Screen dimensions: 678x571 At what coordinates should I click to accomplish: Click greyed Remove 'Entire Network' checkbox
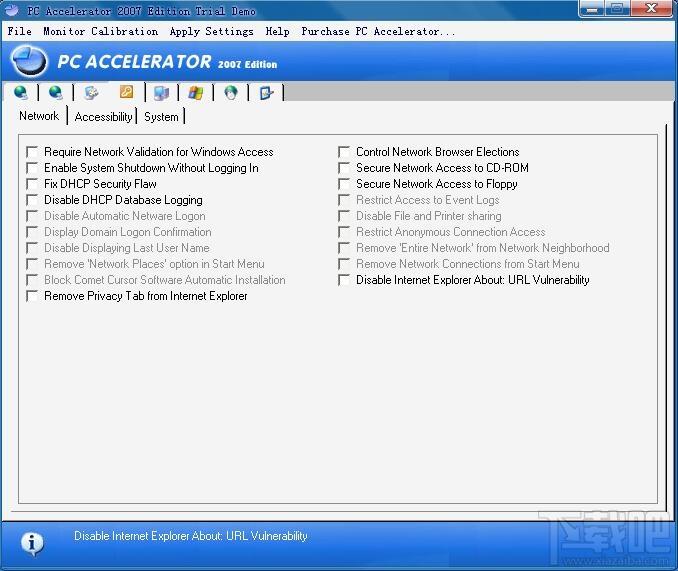(x=344, y=248)
